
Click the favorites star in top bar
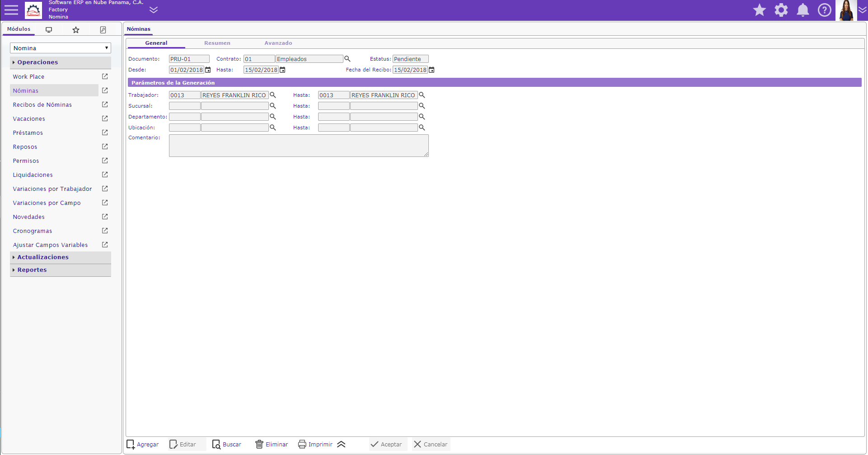759,10
